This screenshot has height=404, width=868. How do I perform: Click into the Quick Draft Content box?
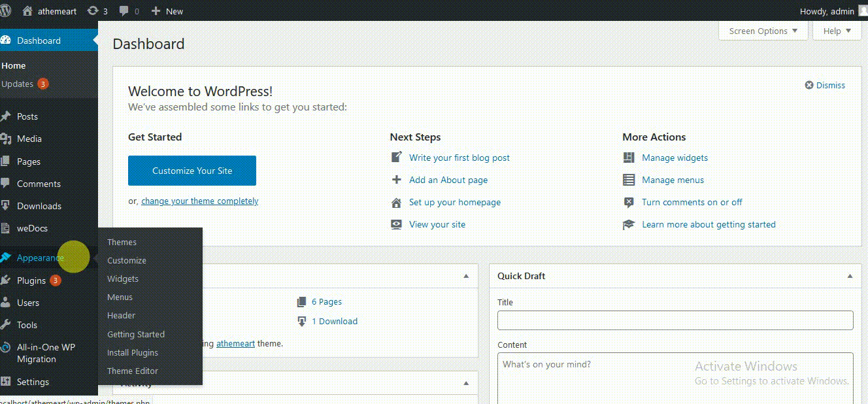tap(675, 379)
